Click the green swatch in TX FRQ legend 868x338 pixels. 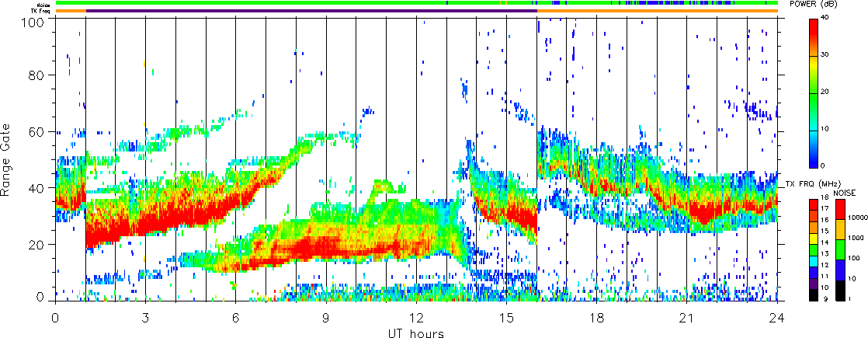pos(813,250)
